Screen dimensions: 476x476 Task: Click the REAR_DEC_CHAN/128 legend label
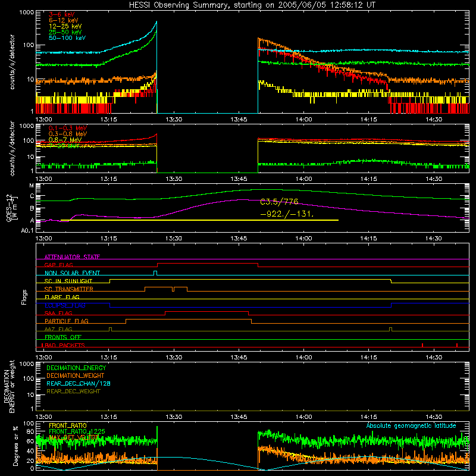[x=79, y=383]
